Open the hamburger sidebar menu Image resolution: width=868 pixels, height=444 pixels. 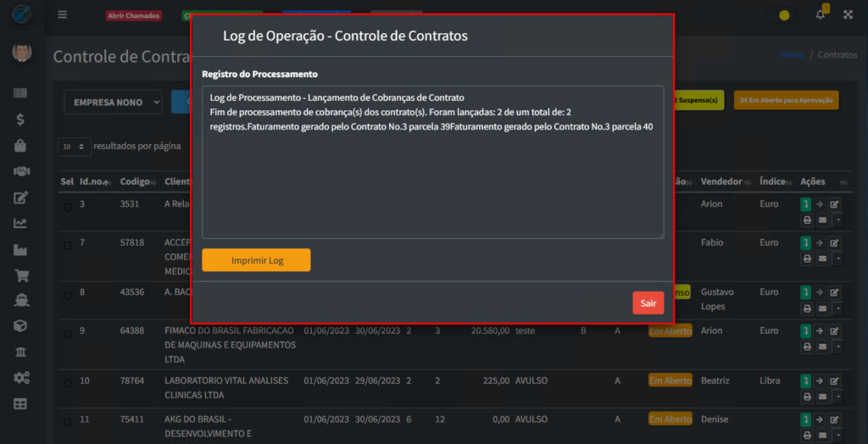(x=62, y=15)
